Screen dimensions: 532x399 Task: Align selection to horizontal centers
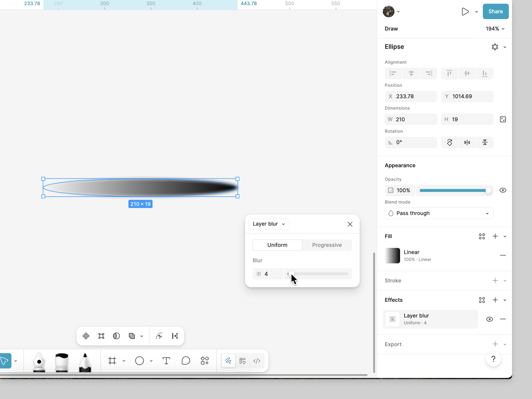(x=411, y=73)
